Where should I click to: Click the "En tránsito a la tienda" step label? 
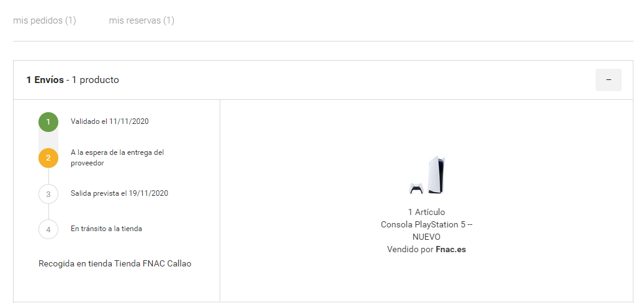106,229
